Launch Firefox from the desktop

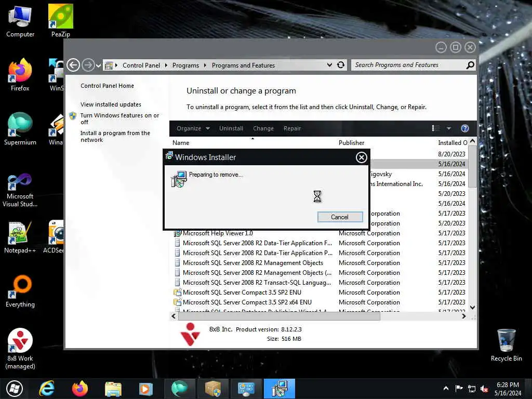[20, 75]
